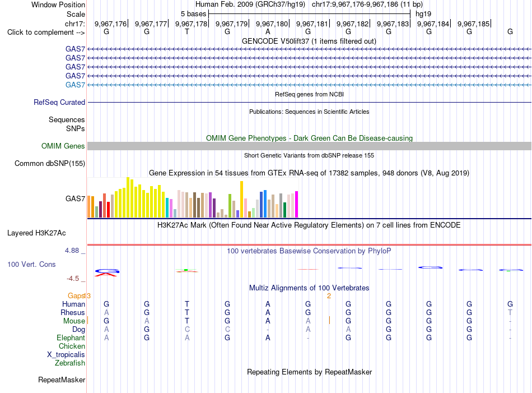Click the 'Mouse' species label
Viewport: 532px width, 393px height.
[74, 321]
